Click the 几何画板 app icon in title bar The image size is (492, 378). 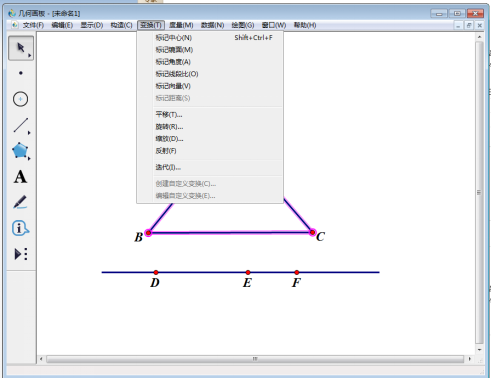pos(12,13)
